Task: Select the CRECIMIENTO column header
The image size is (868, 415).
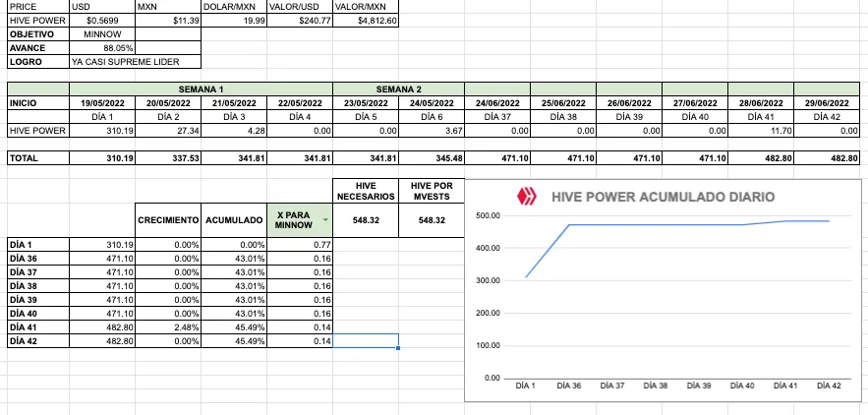Action: (x=168, y=220)
